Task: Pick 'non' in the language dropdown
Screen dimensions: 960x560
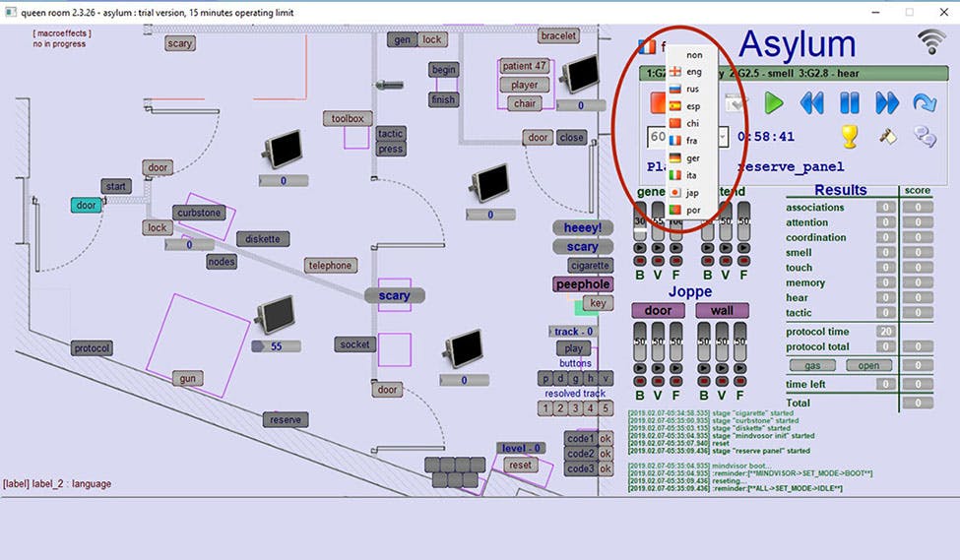Action: (x=693, y=55)
